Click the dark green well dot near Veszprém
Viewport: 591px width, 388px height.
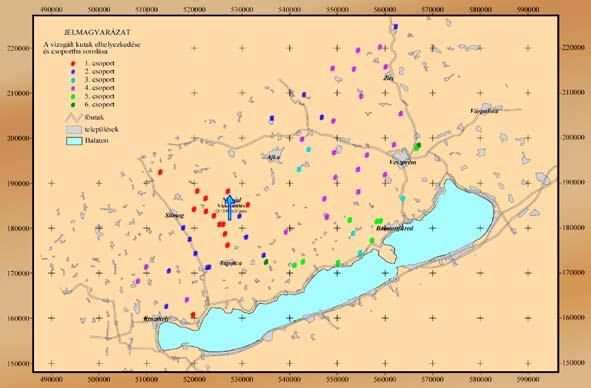418,145
